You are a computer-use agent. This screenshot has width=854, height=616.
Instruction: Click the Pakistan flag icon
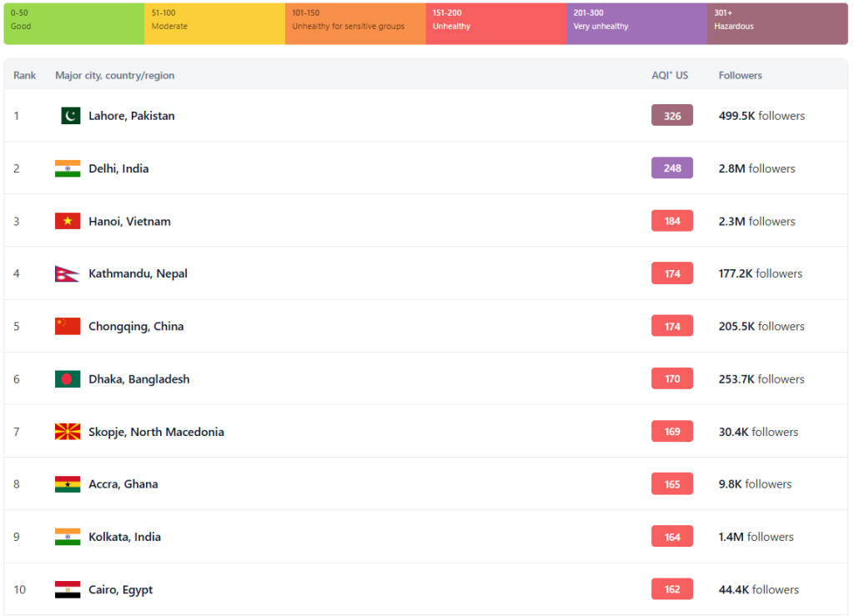(70, 116)
